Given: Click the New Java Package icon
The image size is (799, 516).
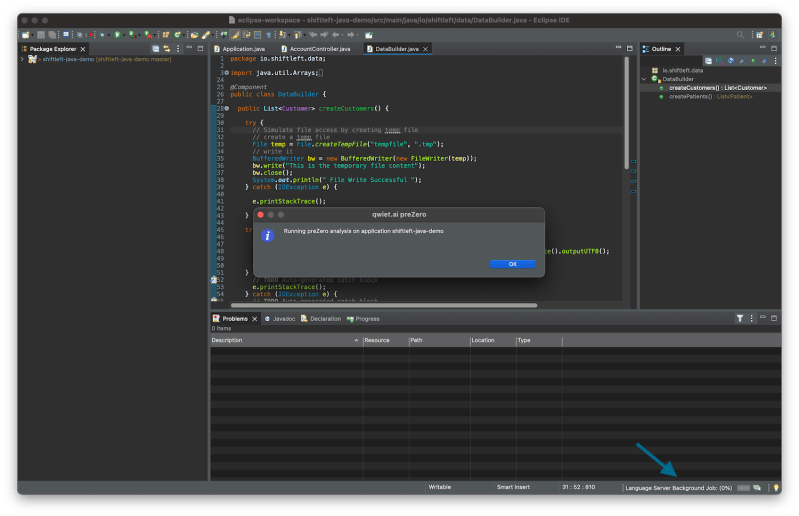Looking at the screenshot, I should [166, 35].
